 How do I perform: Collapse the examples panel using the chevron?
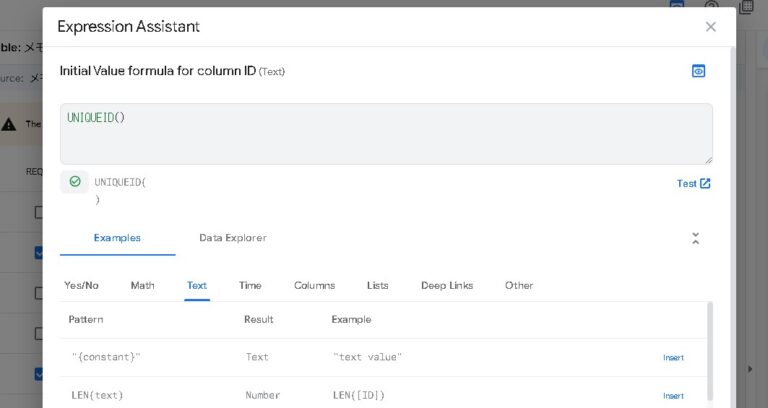(695, 238)
